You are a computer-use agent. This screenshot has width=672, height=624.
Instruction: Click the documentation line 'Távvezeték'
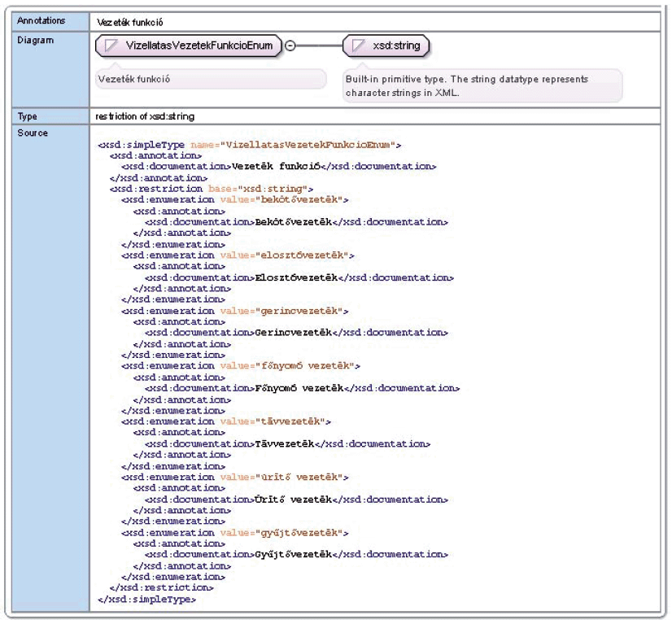pyautogui.click(x=287, y=444)
